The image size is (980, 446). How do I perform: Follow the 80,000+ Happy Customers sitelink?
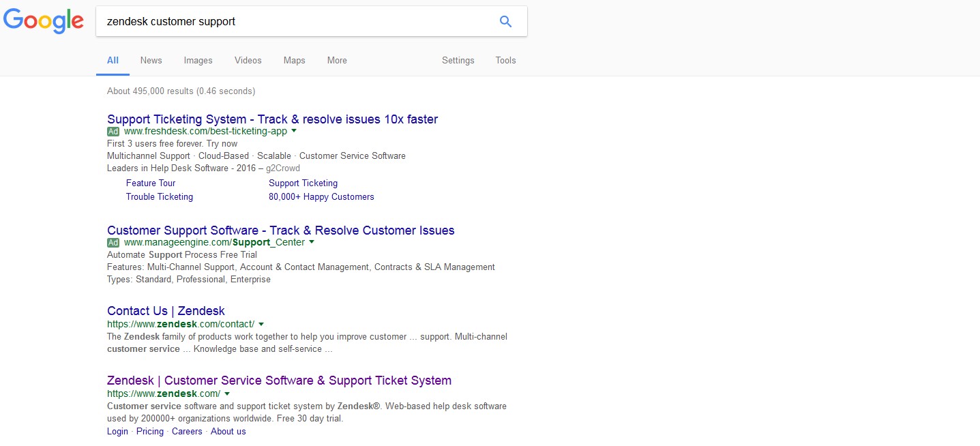point(321,196)
